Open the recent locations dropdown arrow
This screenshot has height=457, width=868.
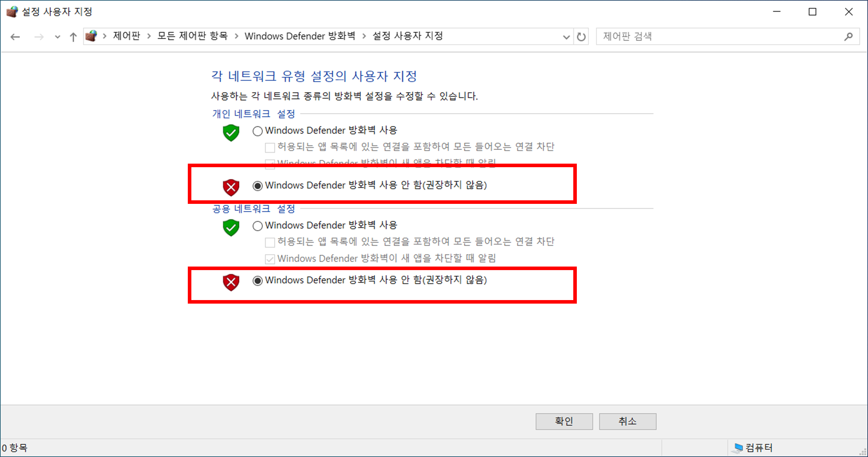(58, 37)
